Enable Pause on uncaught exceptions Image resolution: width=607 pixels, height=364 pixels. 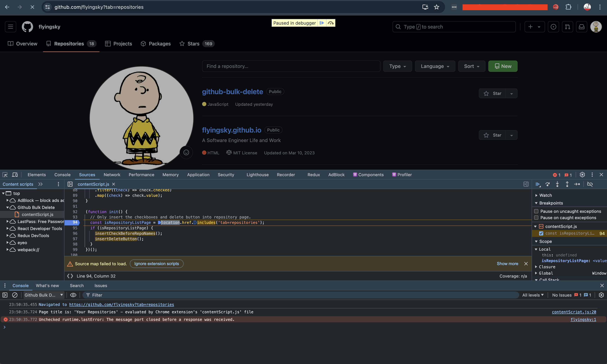pos(536,211)
